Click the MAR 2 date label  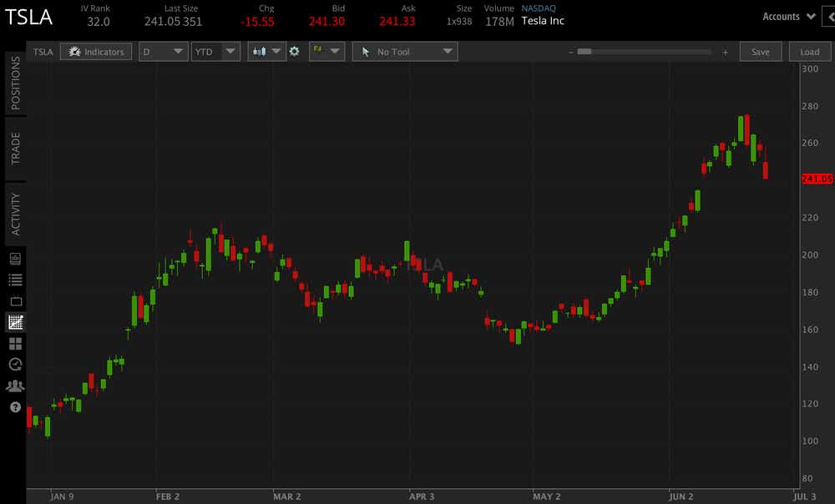[287, 496]
